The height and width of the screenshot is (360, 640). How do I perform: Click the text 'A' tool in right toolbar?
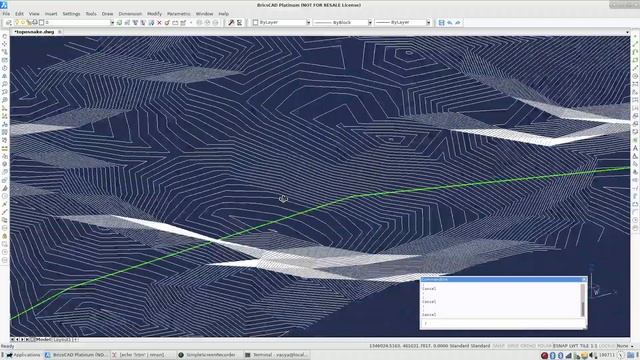coord(635,148)
